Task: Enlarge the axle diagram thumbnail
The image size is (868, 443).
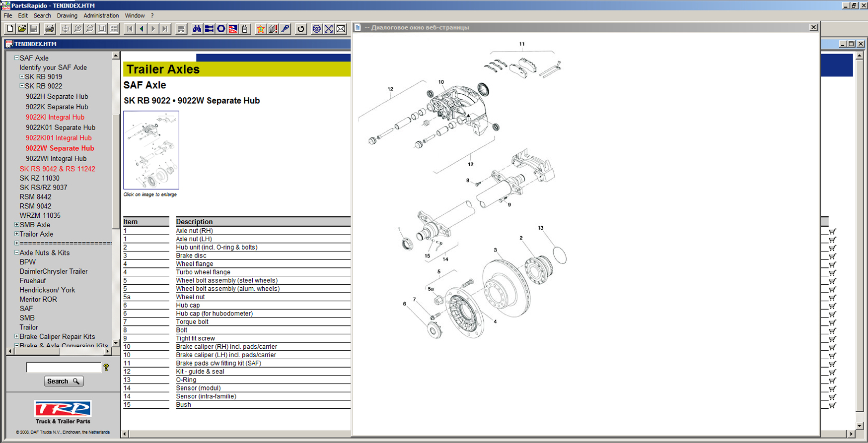Action: 151,150
